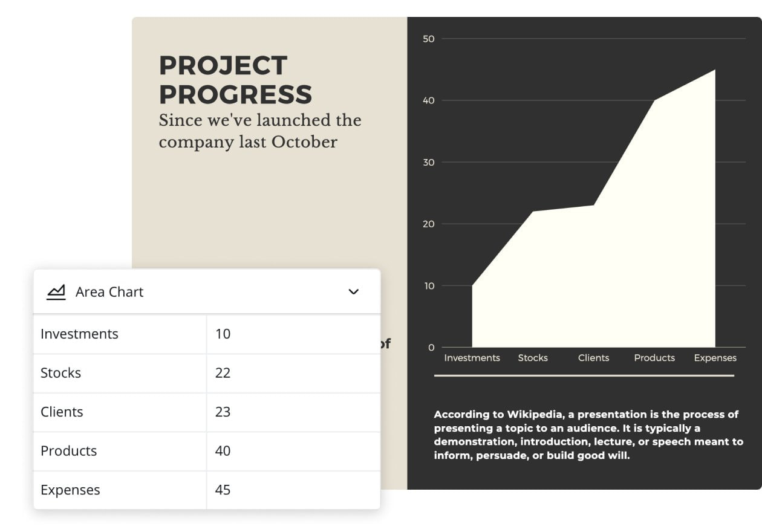Select the Wikipedia description paragraph
762x532 pixels.
tap(588, 435)
